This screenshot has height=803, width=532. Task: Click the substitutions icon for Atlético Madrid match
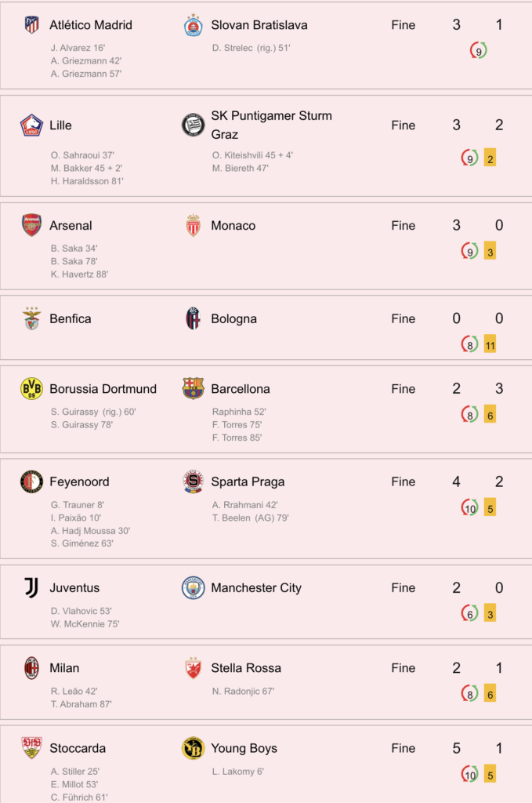[x=478, y=51]
